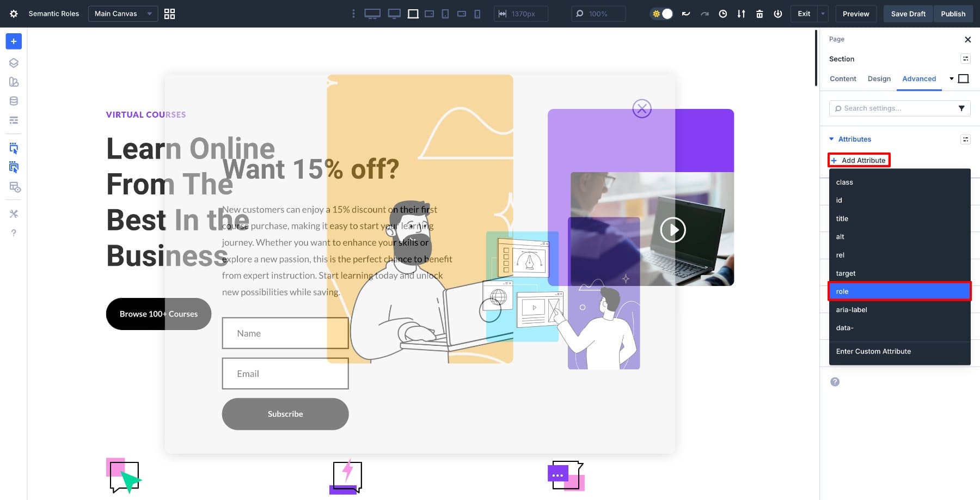This screenshot has width=980, height=500.
Task: Collapse the Attributes section
Action: pos(831,139)
